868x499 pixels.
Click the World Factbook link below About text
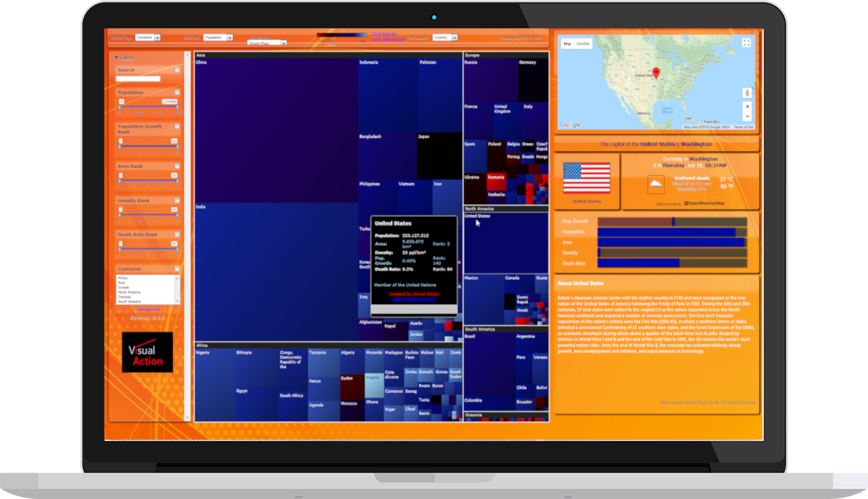(x=707, y=402)
